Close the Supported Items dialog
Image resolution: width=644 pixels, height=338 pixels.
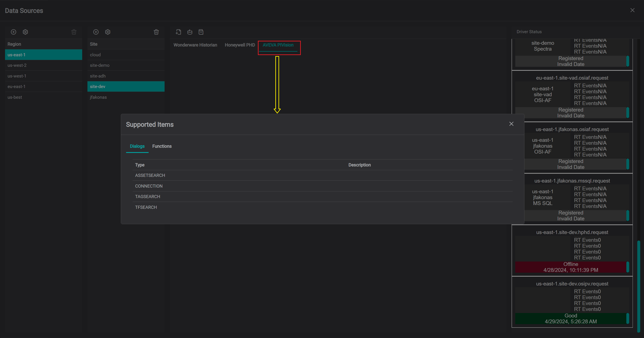(x=511, y=124)
